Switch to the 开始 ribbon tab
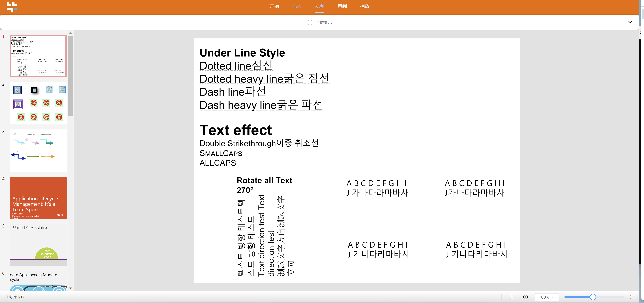 pyautogui.click(x=274, y=6)
